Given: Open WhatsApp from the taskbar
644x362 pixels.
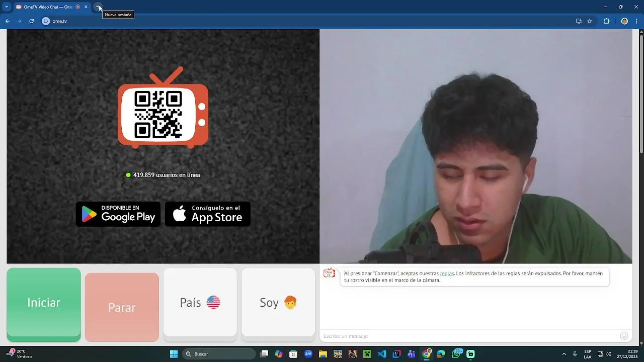Looking at the screenshot, I should (456, 354).
